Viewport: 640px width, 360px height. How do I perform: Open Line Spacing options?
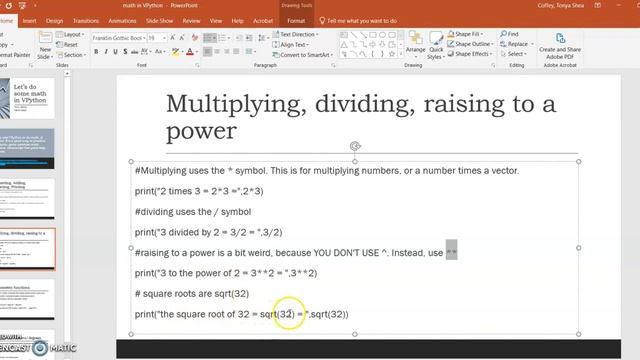[263, 38]
